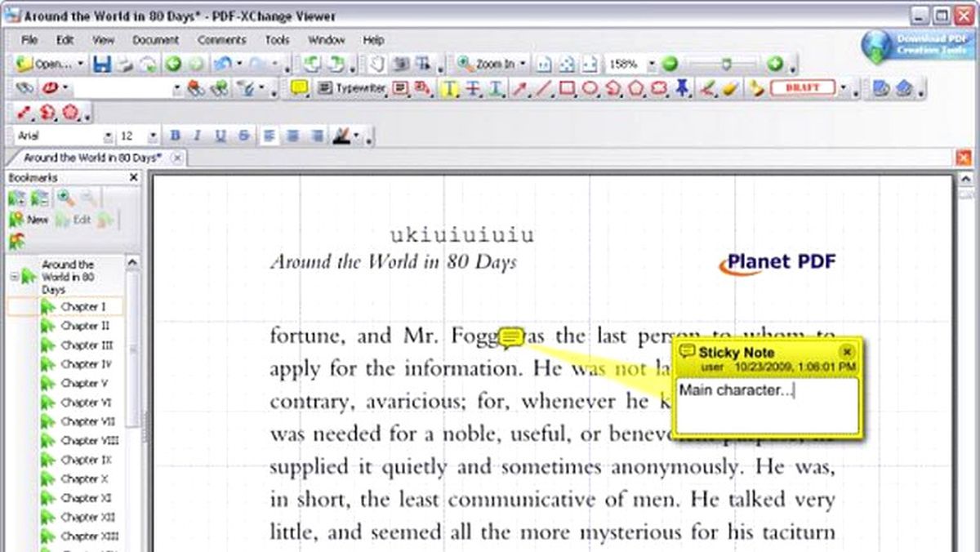Select the Line drawing tool
This screenshot has width=980, height=552.
coord(543,87)
